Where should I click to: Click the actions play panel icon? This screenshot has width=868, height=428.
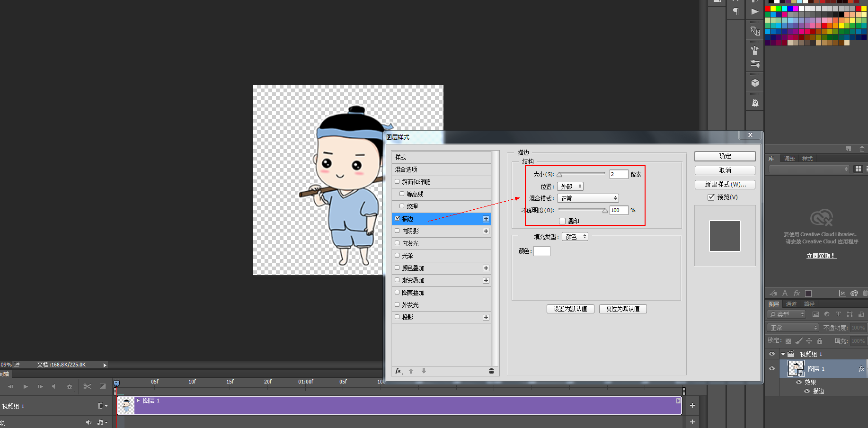755,11
